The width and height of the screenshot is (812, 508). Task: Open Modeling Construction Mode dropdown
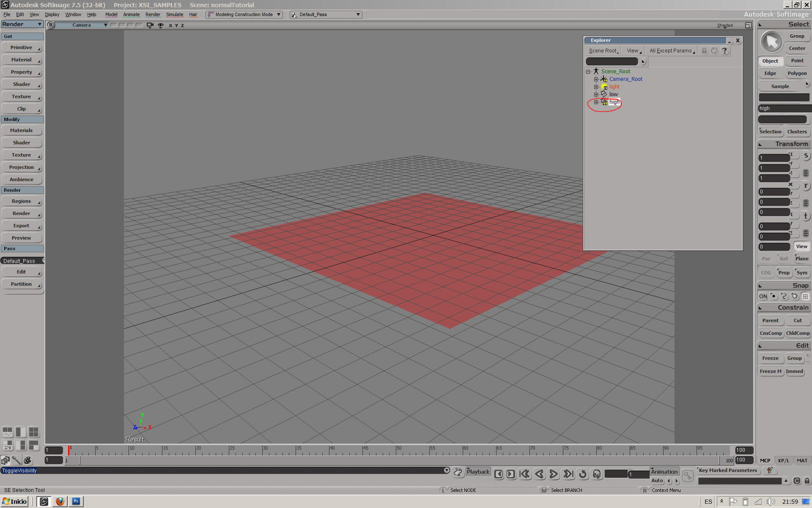click(244, 14)
